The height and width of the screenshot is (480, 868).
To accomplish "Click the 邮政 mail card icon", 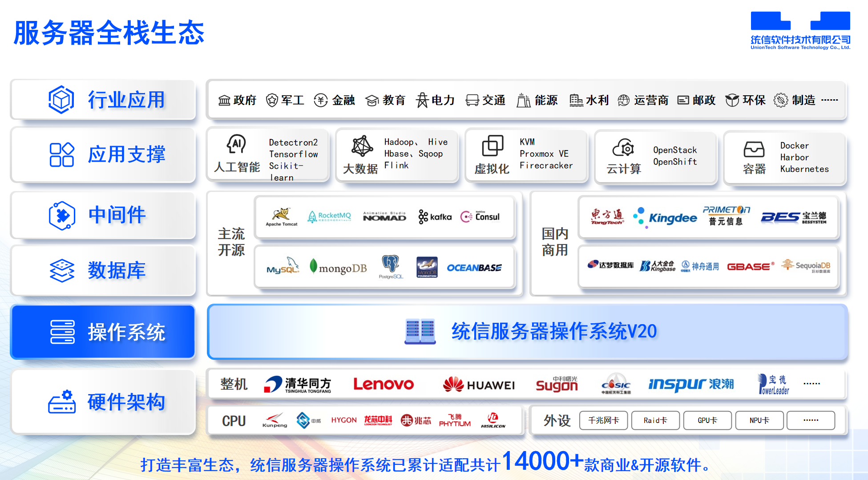I will (x=683, y=100).
